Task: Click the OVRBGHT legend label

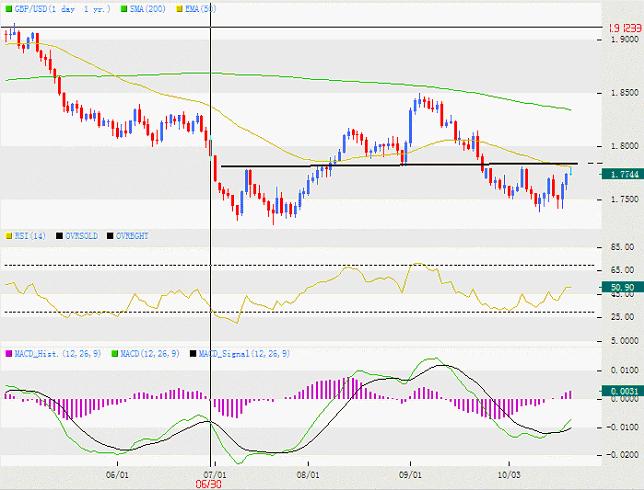Action: tap(132, 236)
